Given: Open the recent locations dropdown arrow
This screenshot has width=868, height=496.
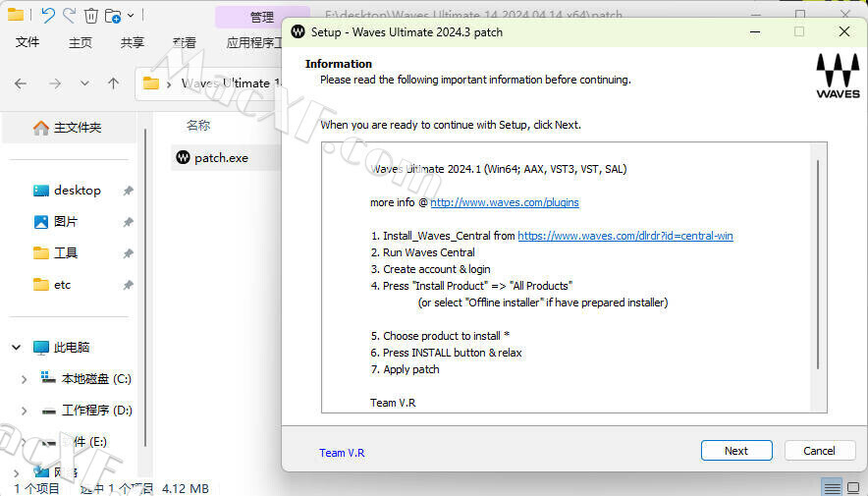Looking at the screenshot, I should click(x=84, y=83).
